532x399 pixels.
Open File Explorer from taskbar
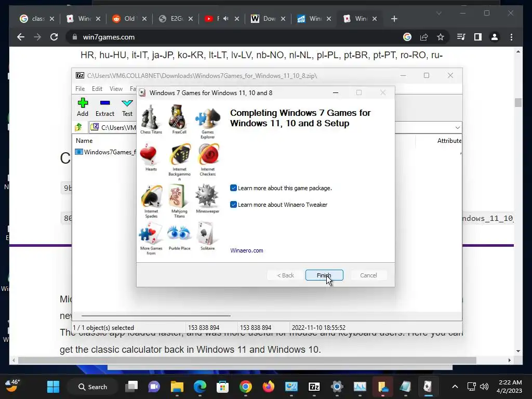pos(177,387)
